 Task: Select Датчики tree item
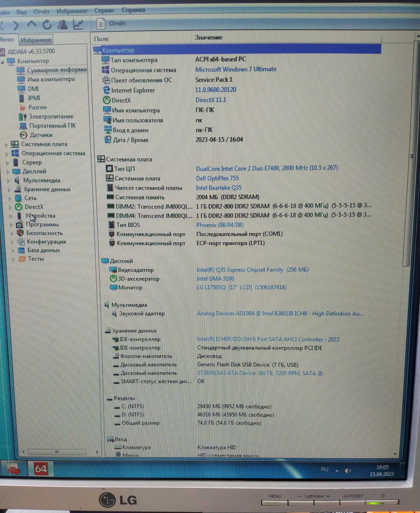41,135
